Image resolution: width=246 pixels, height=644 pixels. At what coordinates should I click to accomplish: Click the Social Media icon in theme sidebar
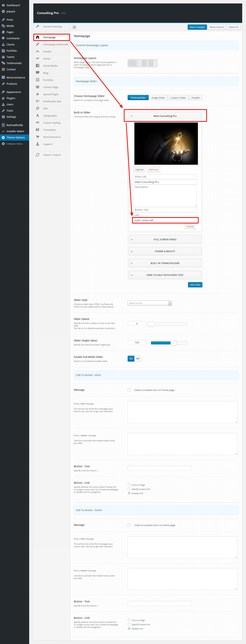37,66
